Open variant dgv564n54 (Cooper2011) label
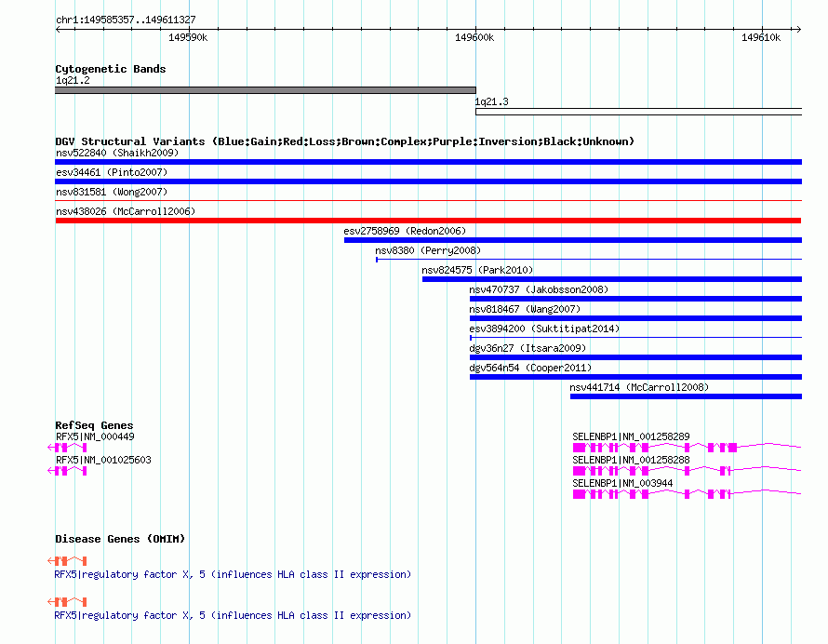Viewport: 828px width, 644px height. tap(530, 368)
